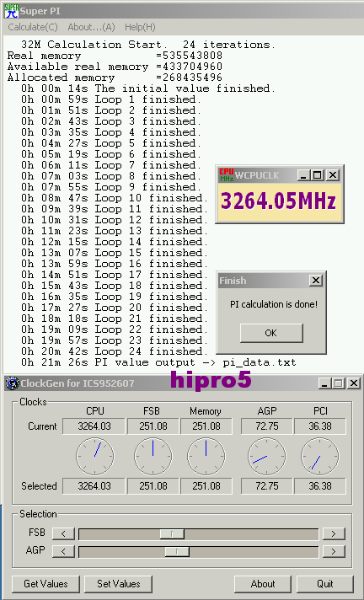Click 'The initial value finished.' line

[148, 88]
